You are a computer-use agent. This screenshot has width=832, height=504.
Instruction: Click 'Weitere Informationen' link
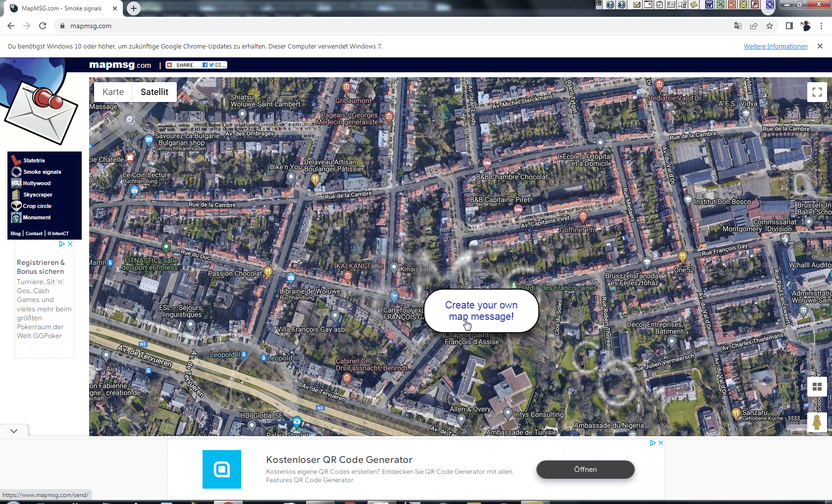point(776,46)
